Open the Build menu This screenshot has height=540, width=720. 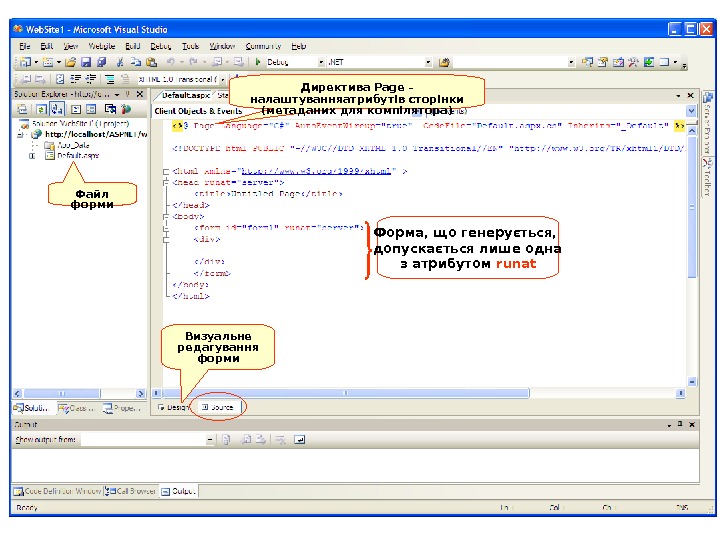[x=133, y=46]
